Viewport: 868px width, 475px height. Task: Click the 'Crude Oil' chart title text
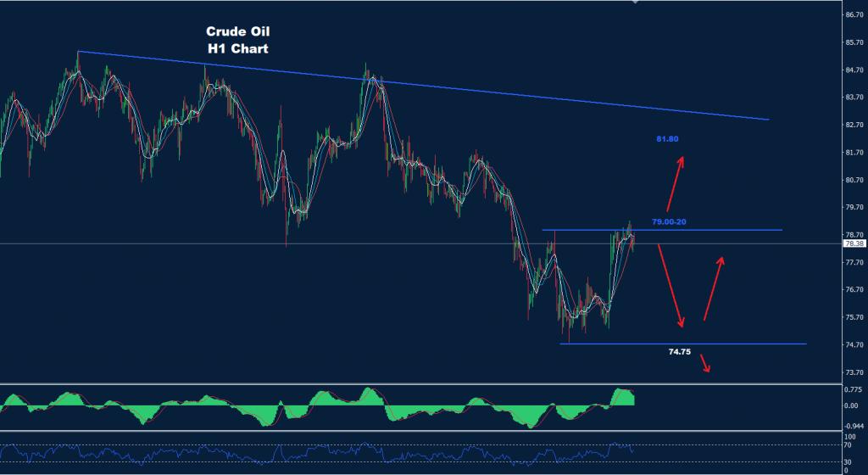(x=237, y=31)
